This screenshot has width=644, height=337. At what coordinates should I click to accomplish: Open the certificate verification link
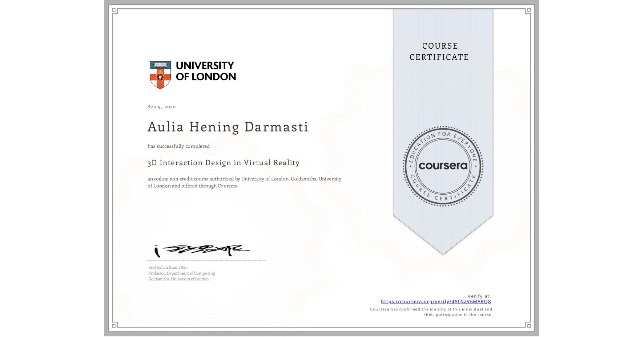(435, 301)
